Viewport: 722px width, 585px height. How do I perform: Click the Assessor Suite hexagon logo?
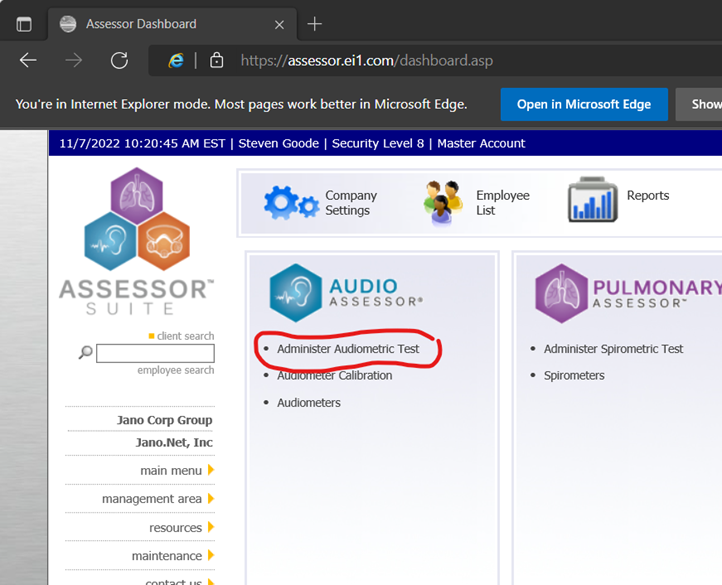(137, 219)
